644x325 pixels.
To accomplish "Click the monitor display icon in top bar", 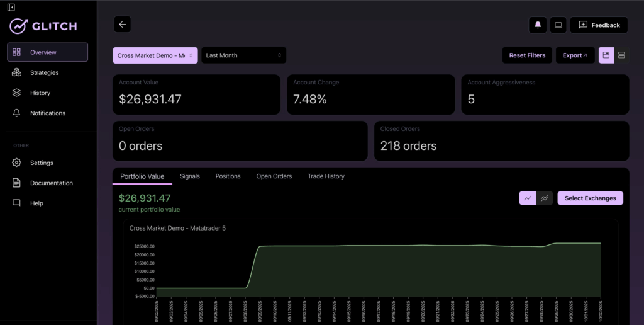I will click(557, 25).
